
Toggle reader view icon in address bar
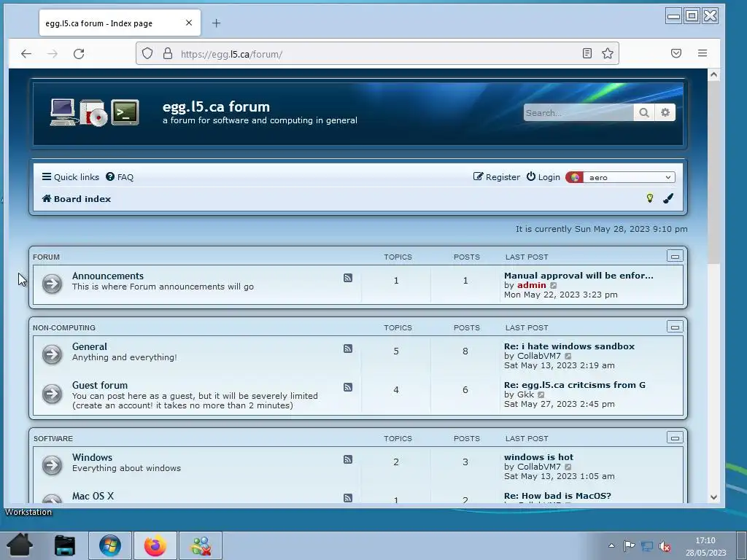coord(587,53)
